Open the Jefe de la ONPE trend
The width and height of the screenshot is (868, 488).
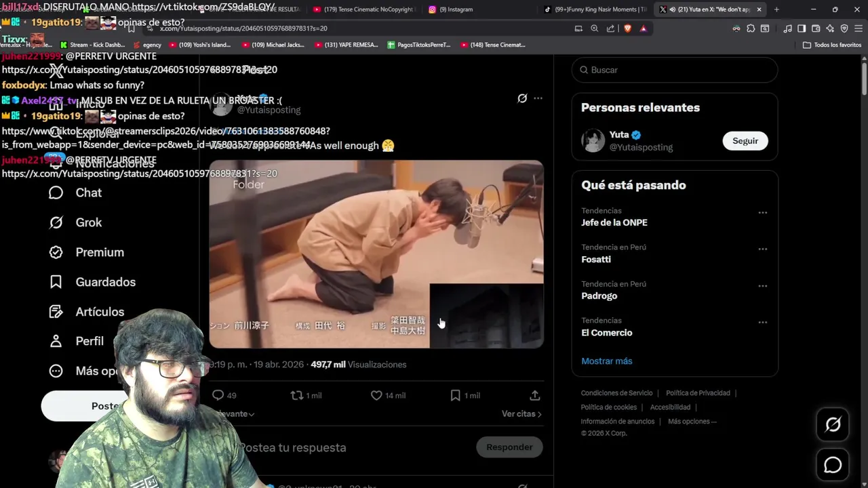(614, 222)
